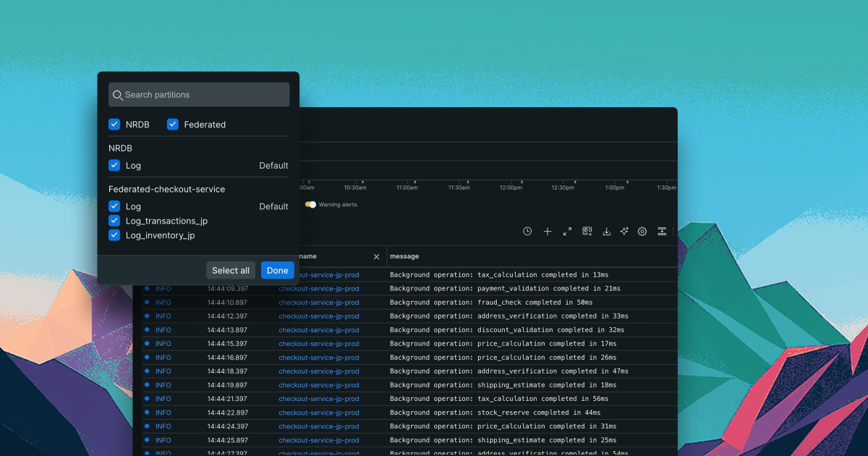The height and width of the screenshot is (456, 868).
Task: Download the log results
Action: 607,231
